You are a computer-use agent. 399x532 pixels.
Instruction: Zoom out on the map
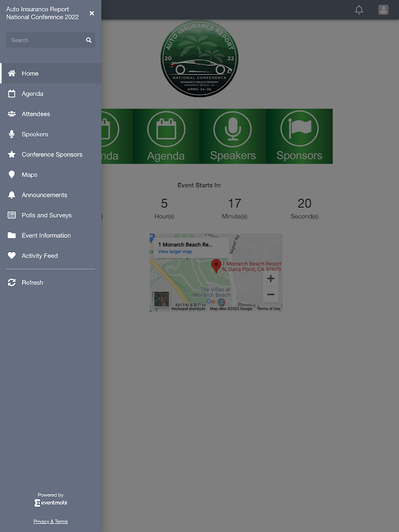[271, 294]
